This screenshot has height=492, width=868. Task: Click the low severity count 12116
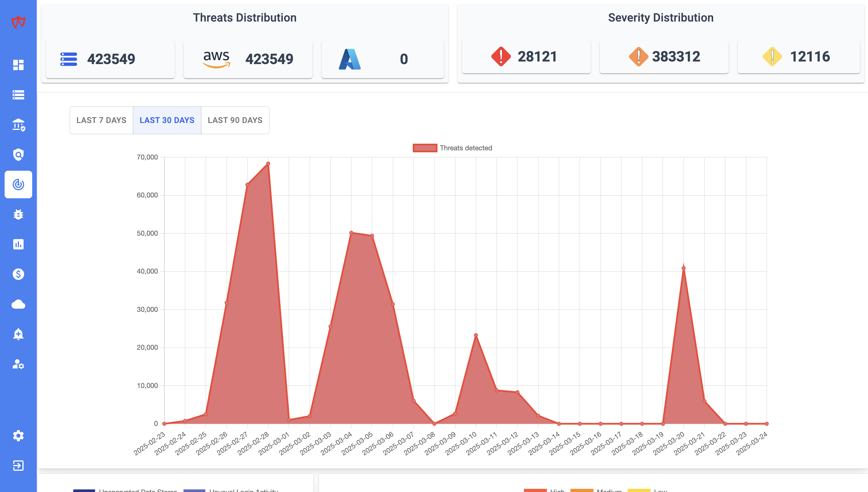[810, 56]
